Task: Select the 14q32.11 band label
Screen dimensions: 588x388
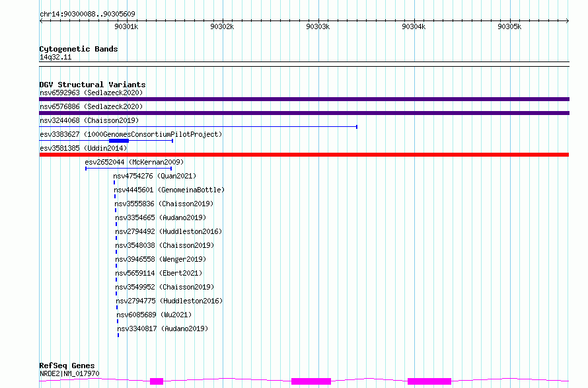Action: pyautogui.click(x=55, y=57)
